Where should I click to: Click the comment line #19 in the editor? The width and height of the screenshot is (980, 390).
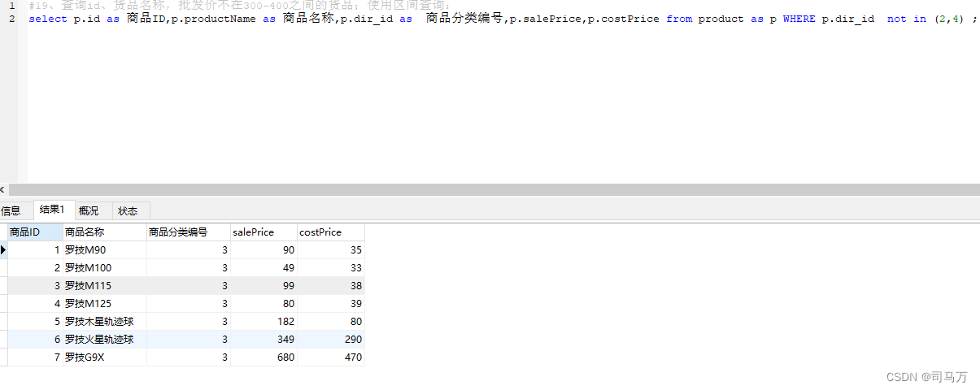point(241,5)
